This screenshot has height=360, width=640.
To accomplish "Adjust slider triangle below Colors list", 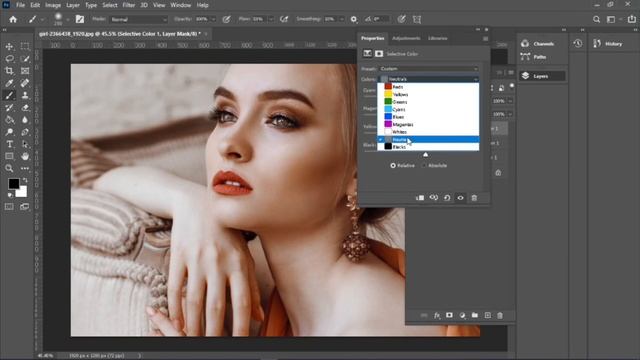I will click(425, 155).
